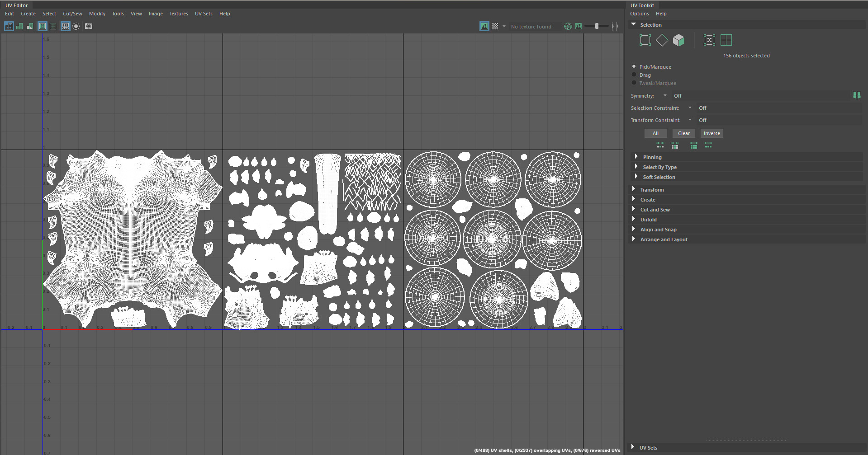Click the Clear selection button
Screen dimensions: 868x455
coord(684,133)
